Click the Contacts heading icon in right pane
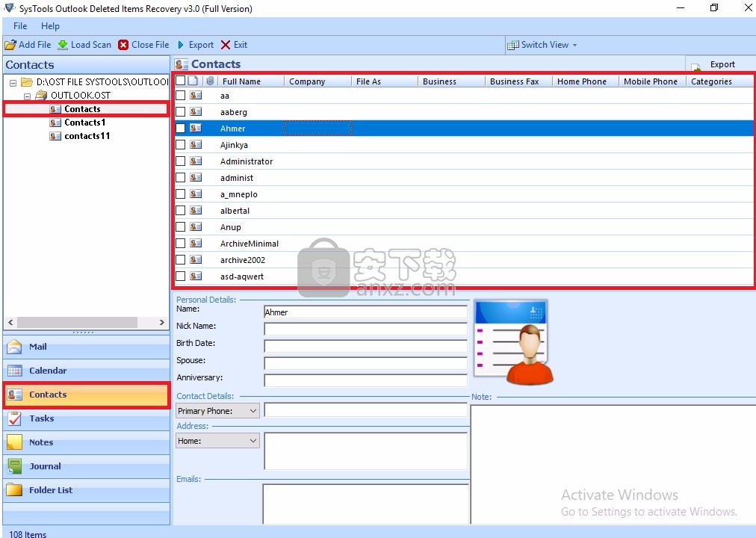This screenshot has height=538, width=756. click(182, 64)
